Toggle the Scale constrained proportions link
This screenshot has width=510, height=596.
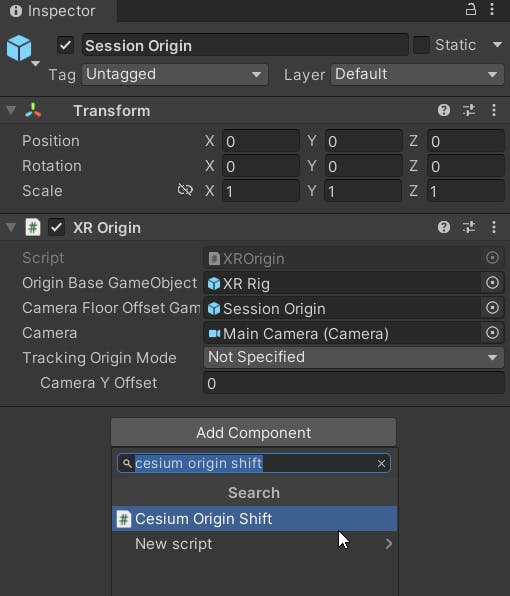[x=185, y=190]
